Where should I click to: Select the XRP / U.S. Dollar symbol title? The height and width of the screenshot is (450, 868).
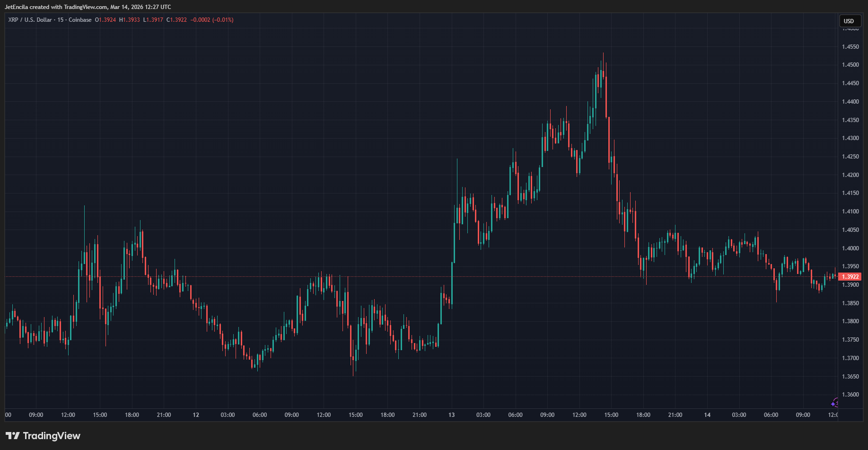point(30,20)
